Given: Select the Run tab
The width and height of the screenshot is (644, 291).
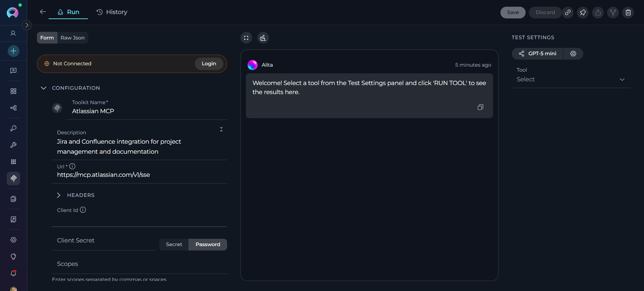Looking at the screenshot, I should [x=68, y=12].
